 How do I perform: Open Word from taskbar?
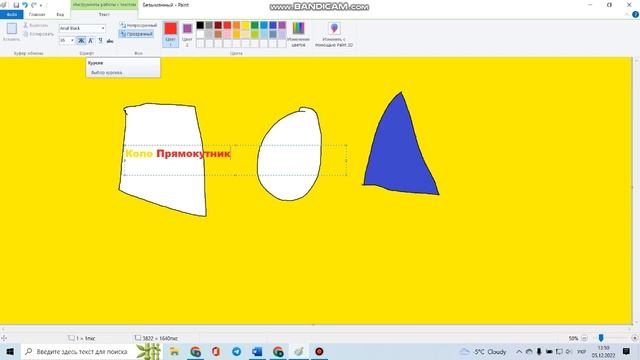(257, 351)
